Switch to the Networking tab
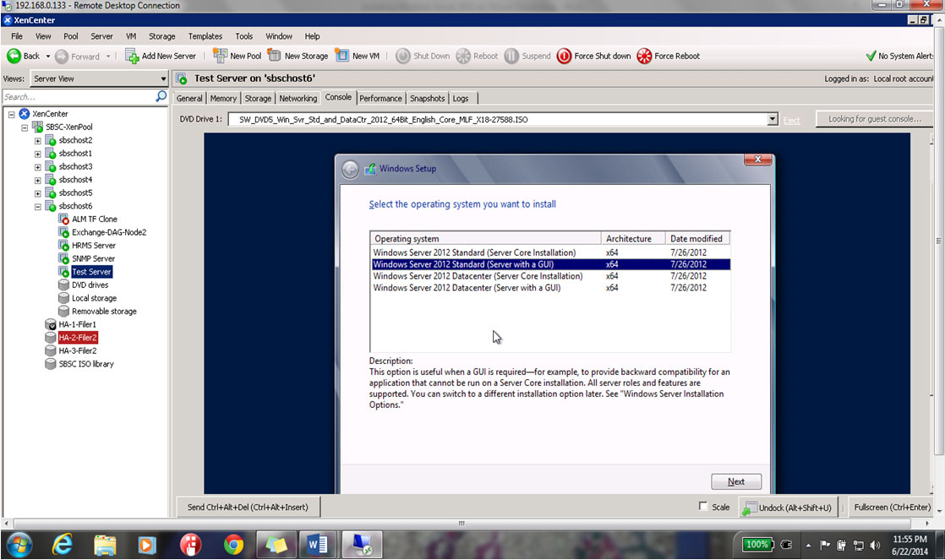Image resolution: width=945 pixels, height=560 pixels. pyautogui.click(x=298, y=98)
